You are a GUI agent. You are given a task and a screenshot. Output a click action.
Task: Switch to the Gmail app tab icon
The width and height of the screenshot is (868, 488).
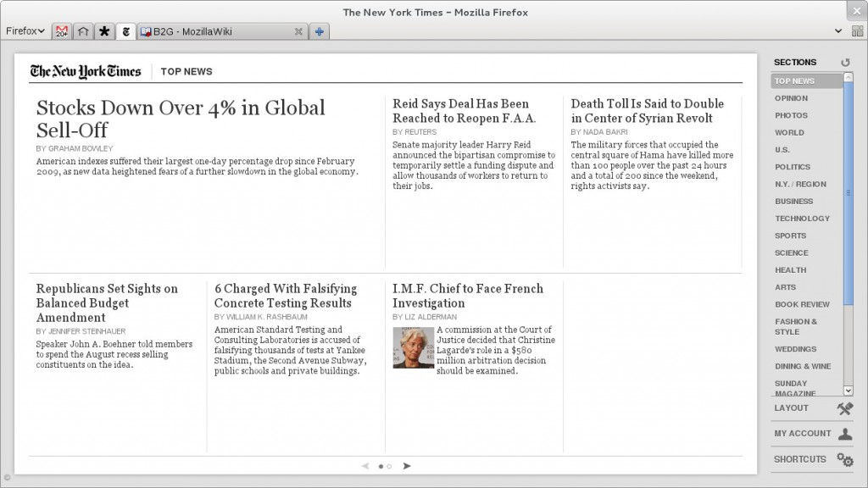(x=60, y=31)
